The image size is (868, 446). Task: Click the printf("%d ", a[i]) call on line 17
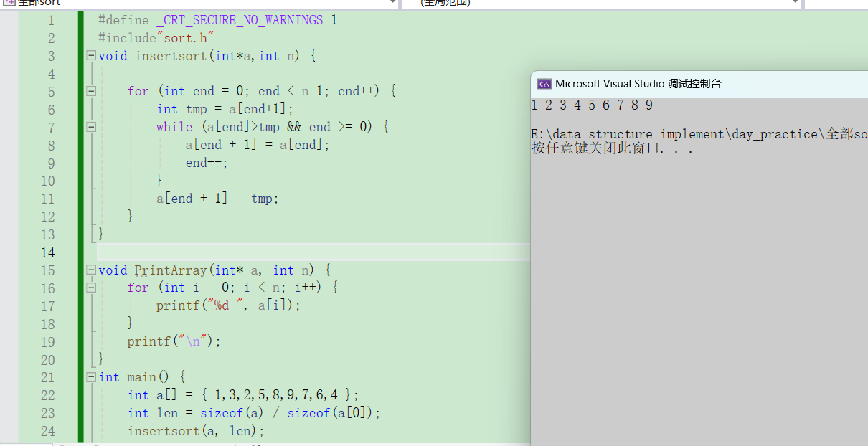[x=229, y=305]
